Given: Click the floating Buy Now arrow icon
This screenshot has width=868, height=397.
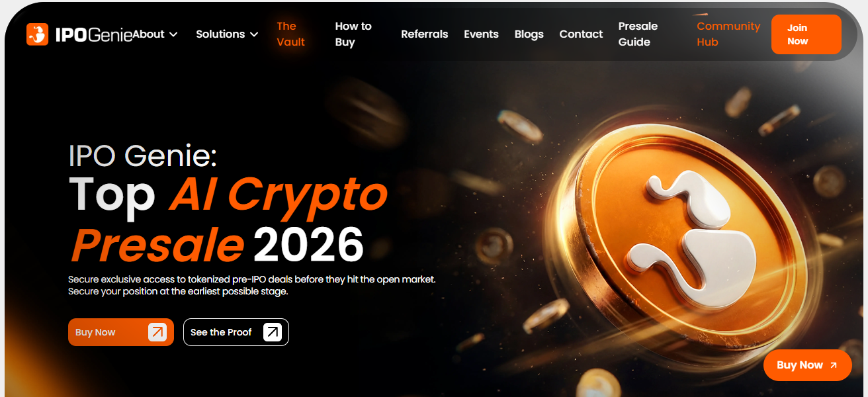Looking at the screenshot, I should point(833,365).
